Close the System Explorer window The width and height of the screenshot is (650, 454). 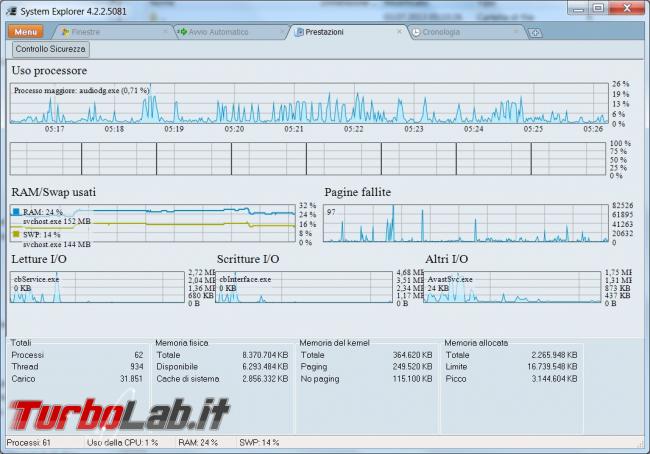click(626, 8)
